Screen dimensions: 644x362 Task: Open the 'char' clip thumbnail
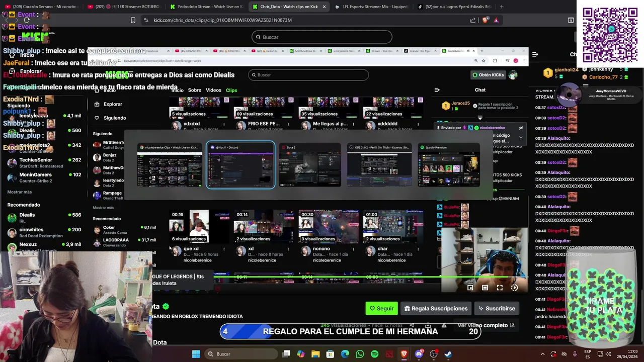point(393,226)
